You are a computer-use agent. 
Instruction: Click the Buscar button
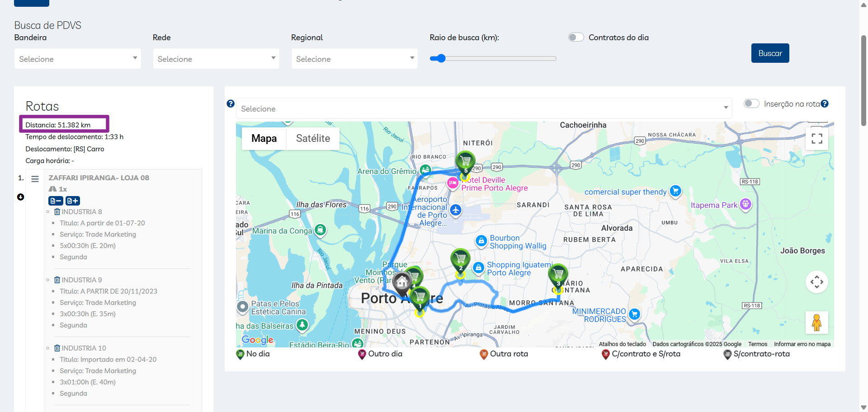pyautogui.click(x=770, y=53)
